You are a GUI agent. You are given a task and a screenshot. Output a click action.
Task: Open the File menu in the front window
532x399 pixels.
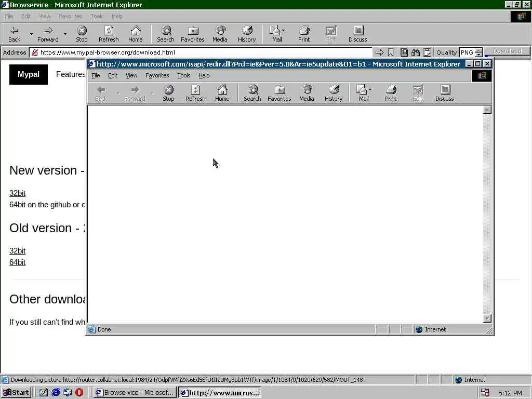[x=96, y=75]
